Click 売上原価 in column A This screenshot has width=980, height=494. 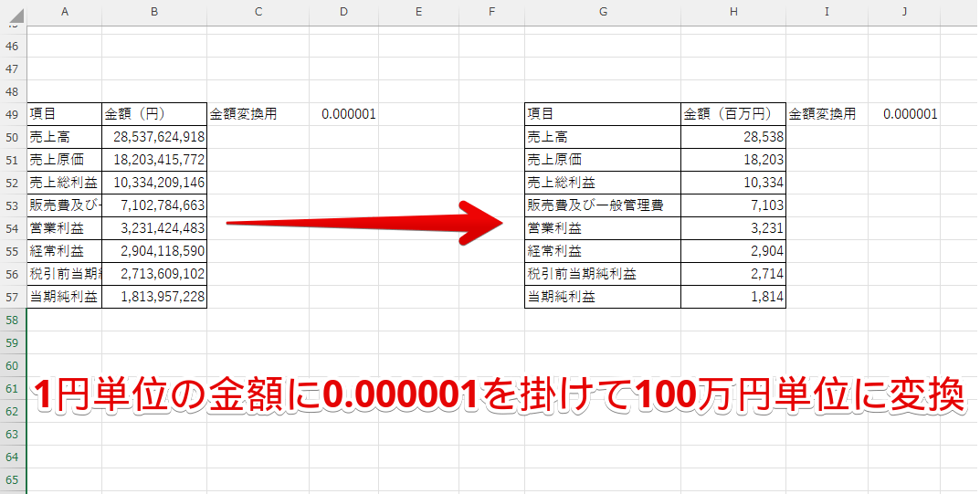coord(64,160)
